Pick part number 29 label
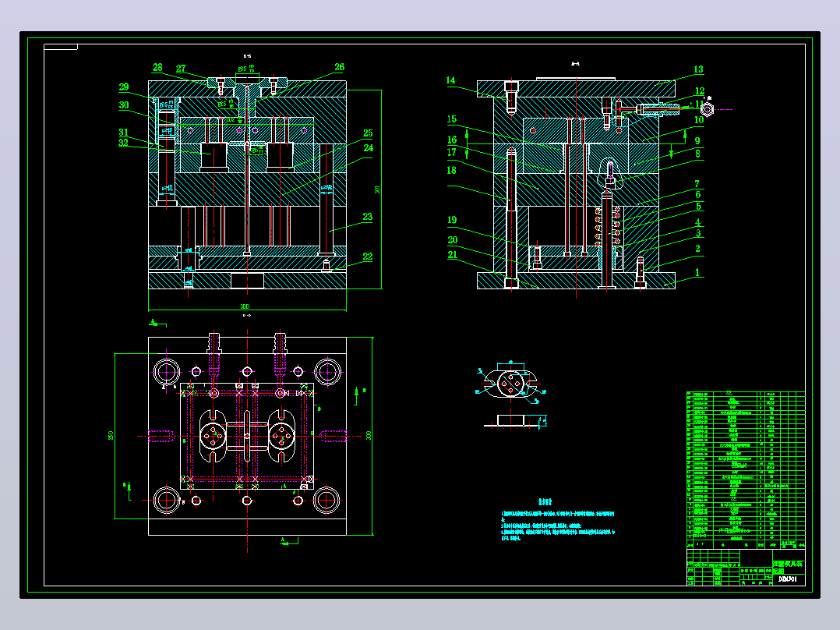This screenshot has width=840, height=630. click(x=124, y=87)
